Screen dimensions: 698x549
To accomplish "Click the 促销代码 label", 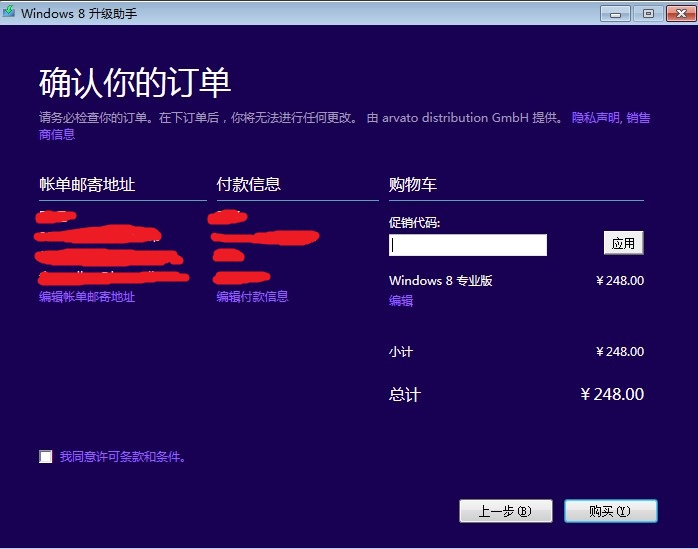I will [414, 223].
